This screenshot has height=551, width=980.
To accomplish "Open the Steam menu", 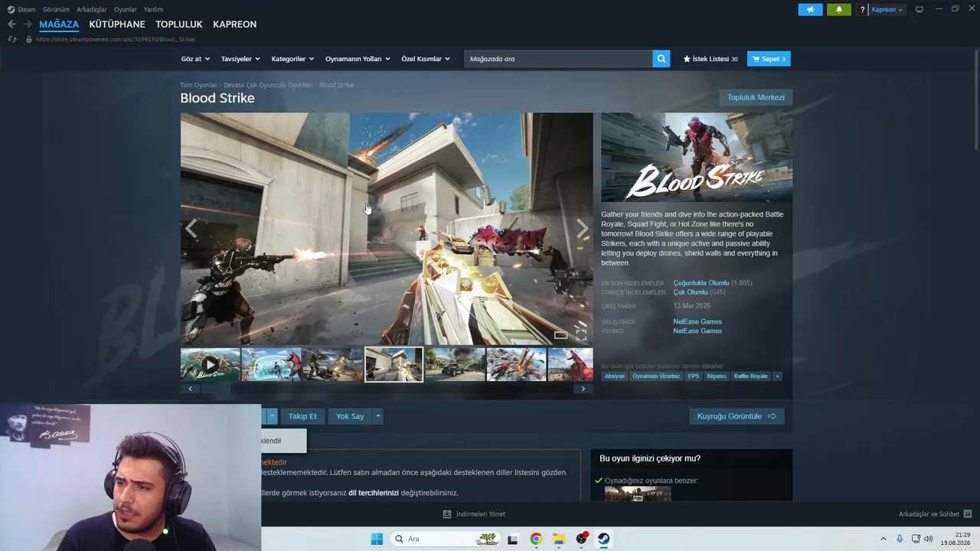I will [21, 9].
